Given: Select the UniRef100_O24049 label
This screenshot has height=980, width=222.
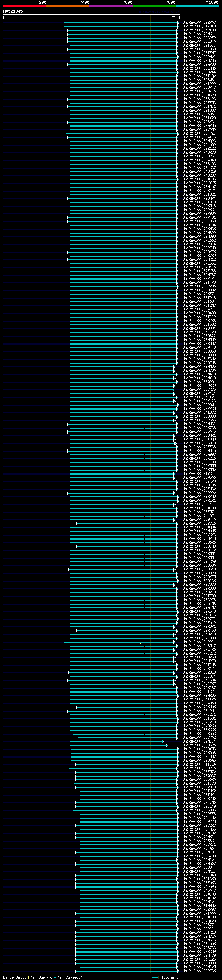Looking at the screenshot, I should (x=199, y=160).
